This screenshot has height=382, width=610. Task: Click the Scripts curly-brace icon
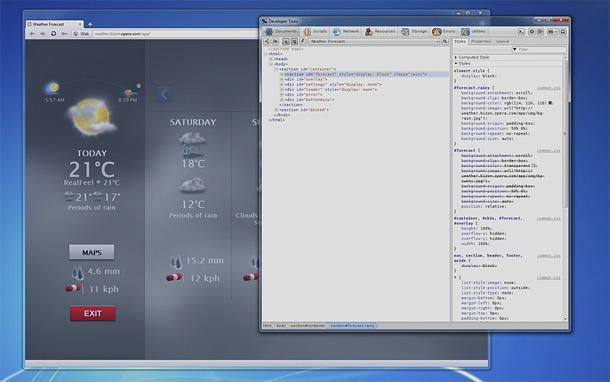(x=307, y=32)
